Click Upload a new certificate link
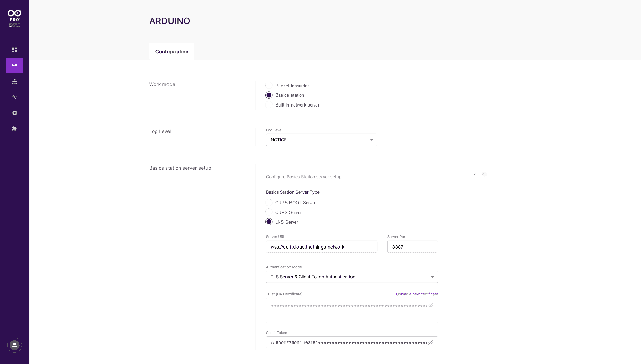This screenshot has height=364, width=641. (x=417, y=294)
